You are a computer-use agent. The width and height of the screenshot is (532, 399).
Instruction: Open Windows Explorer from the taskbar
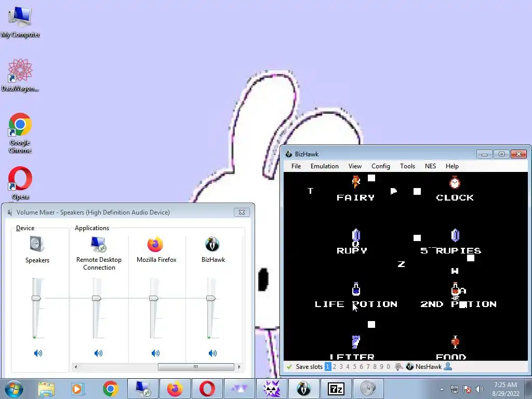pos(46,389)
